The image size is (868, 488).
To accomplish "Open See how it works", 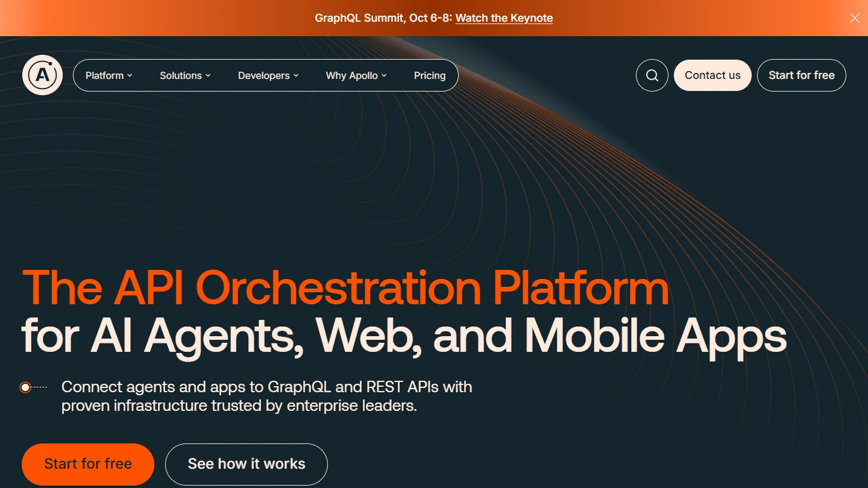I will coord(247,464).
